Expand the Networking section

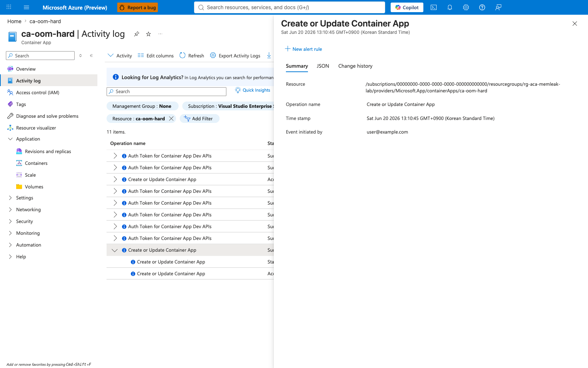pyautogui.click(x=10, y=210)
